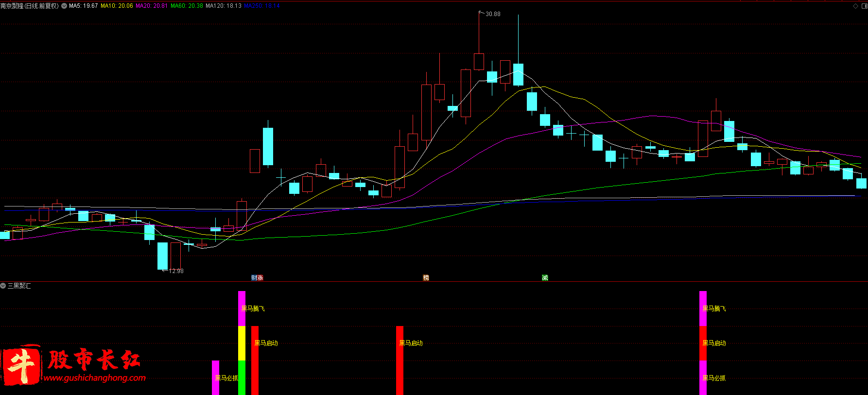Select the MA5: 19.67 label

coord(84,6)
